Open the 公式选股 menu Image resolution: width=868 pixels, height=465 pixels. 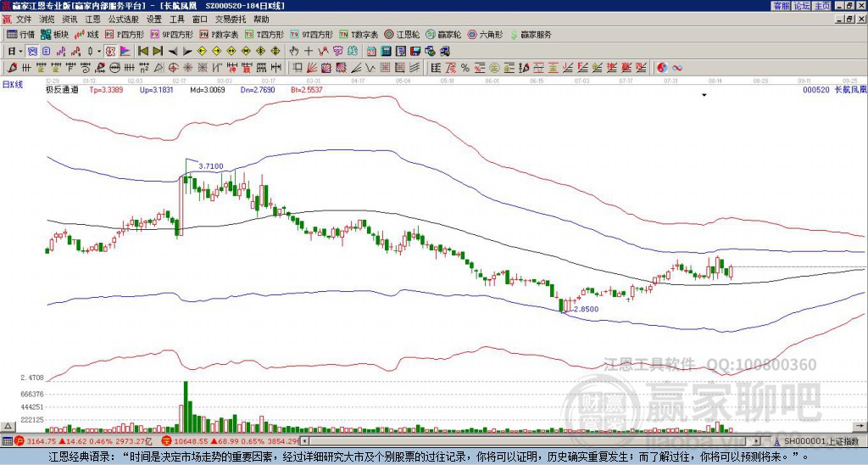click(124, 20)
